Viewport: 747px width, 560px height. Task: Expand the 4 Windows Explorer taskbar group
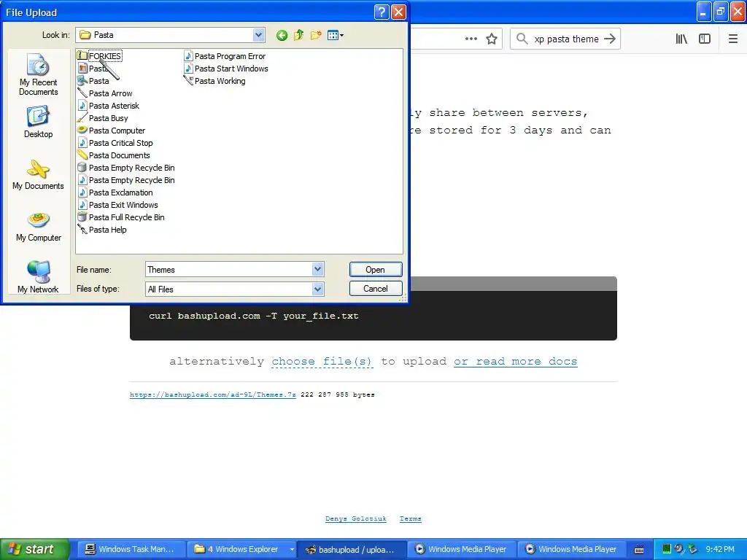click(x=241, y=549)
